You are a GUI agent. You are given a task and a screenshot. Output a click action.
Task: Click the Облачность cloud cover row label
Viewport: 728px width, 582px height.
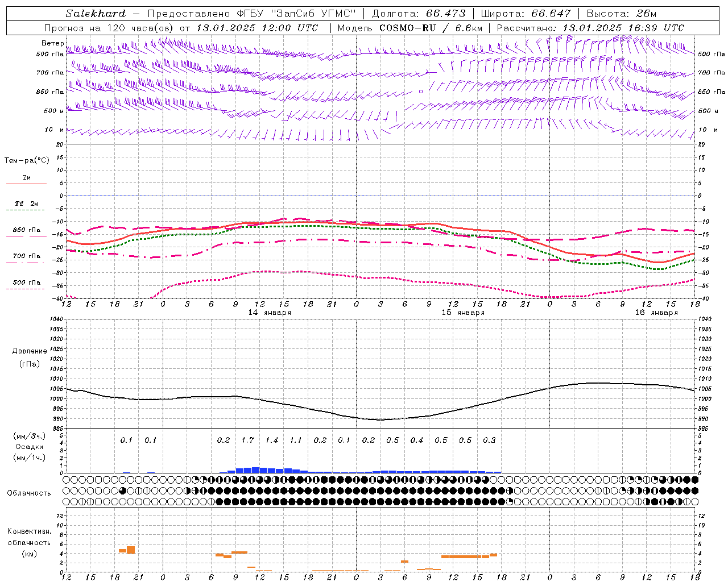pos(29,493)
